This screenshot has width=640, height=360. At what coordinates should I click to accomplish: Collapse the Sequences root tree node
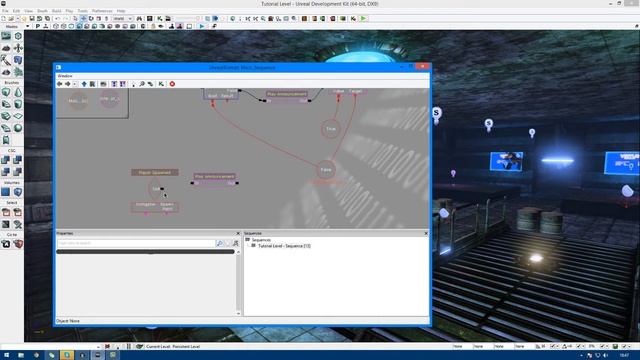point(248,240)
